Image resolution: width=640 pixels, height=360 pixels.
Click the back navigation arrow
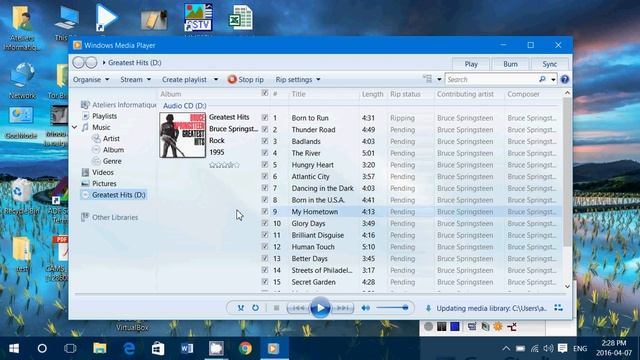pos(78,62)
